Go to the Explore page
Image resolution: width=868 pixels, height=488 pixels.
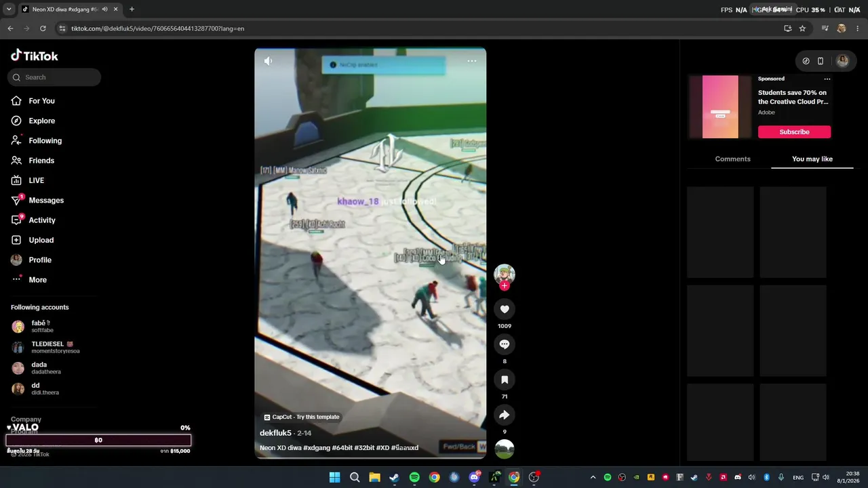(42, 121)
